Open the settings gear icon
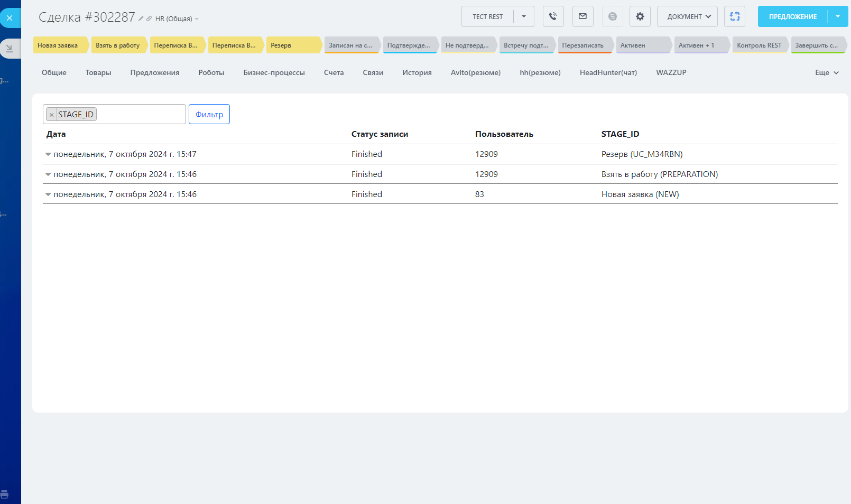 [640, 16]
